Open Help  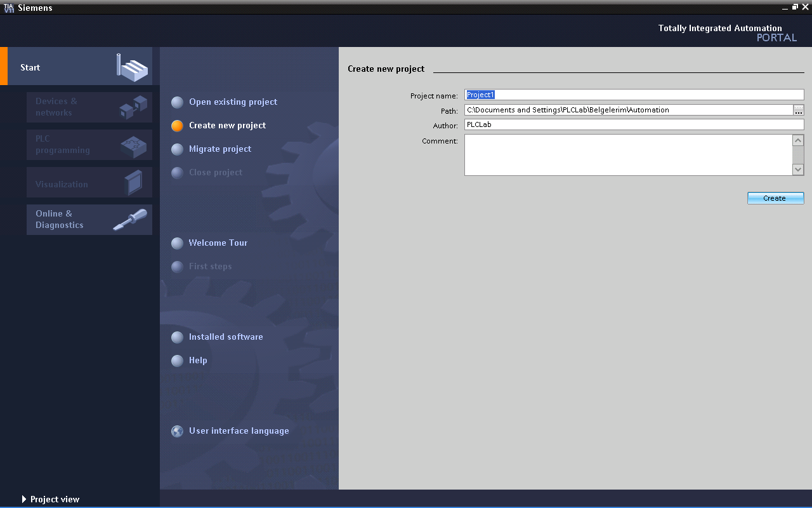pos(198,360)
